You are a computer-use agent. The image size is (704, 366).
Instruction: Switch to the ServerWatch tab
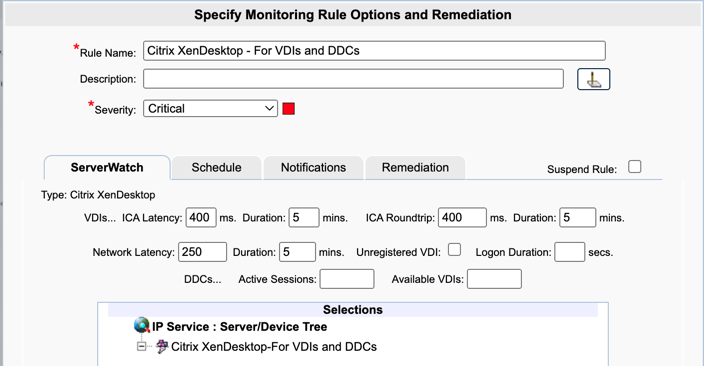click(107, 168)
